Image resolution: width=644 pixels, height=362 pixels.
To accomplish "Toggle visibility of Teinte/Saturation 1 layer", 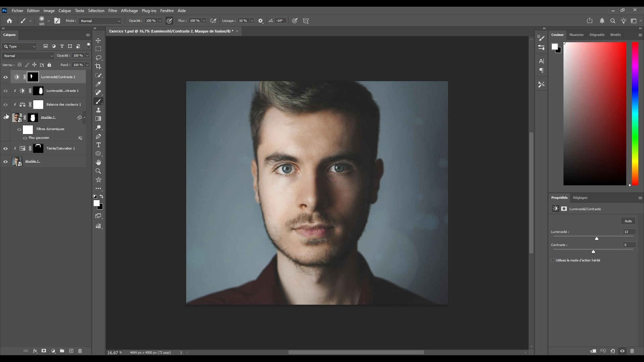I will 5,148.
